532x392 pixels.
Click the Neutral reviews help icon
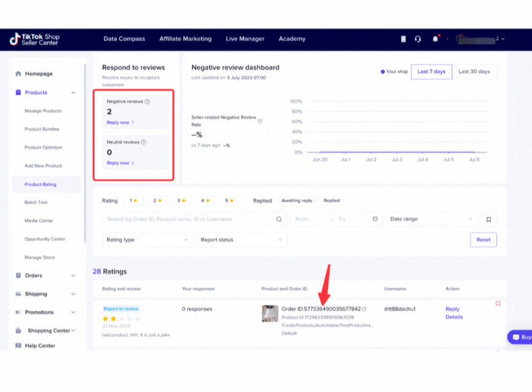point(143,142)
